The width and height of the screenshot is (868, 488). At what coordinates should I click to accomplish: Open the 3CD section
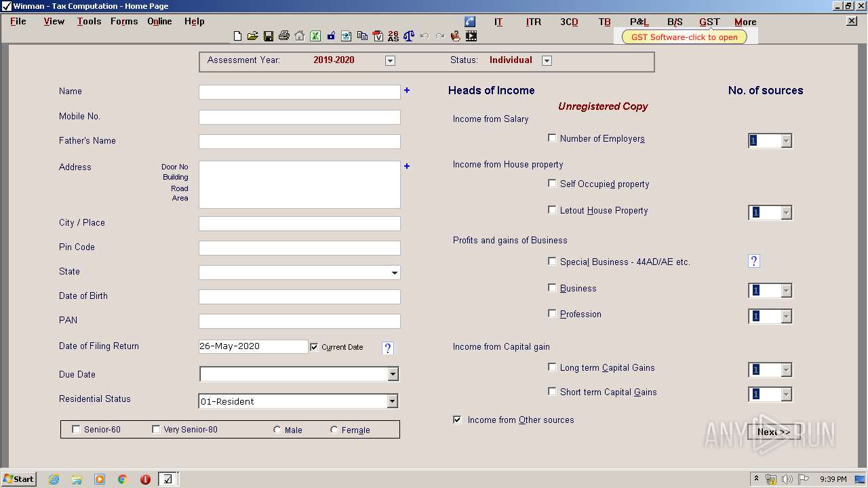[569, 22]
